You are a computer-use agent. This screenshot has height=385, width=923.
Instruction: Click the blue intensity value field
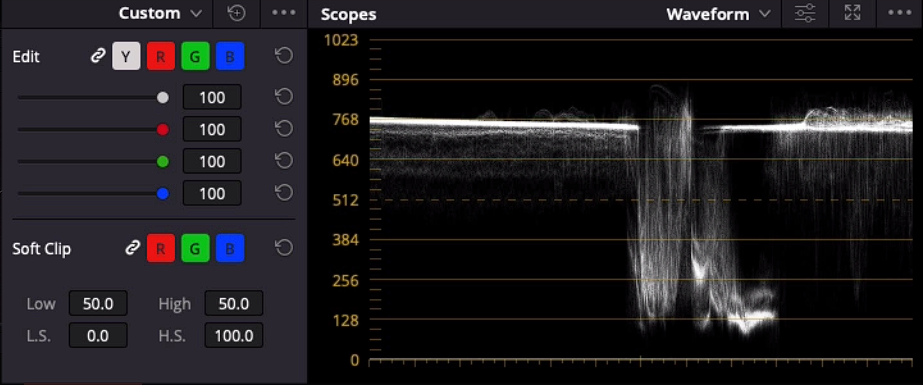[x=212, y=193]
